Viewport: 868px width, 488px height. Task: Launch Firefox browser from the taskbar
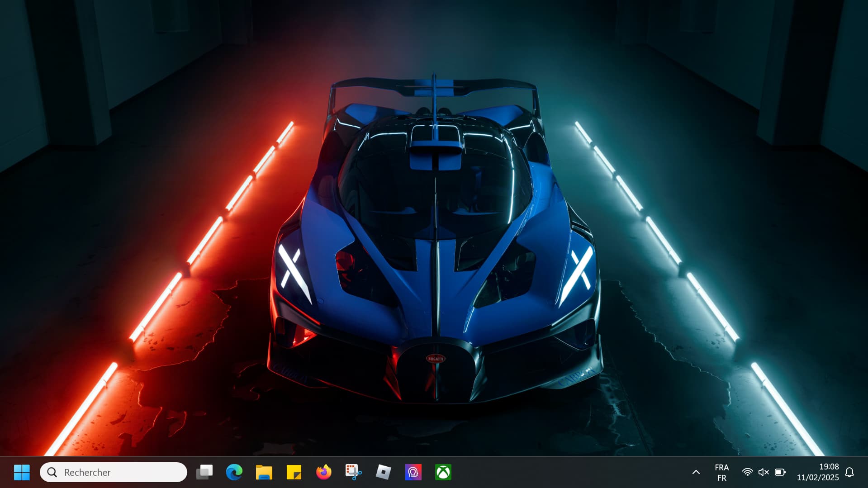click(x=323, y=472)
